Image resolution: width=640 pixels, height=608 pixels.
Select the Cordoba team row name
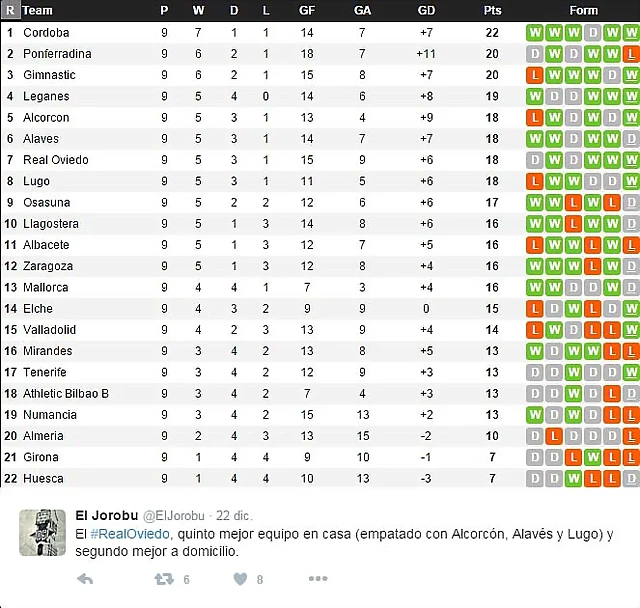46,33
